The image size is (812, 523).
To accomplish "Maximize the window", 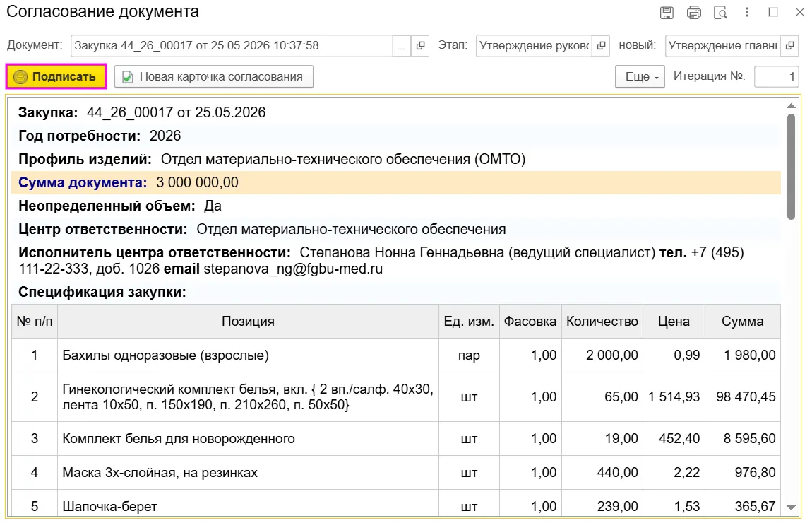I will pos(773,12).
